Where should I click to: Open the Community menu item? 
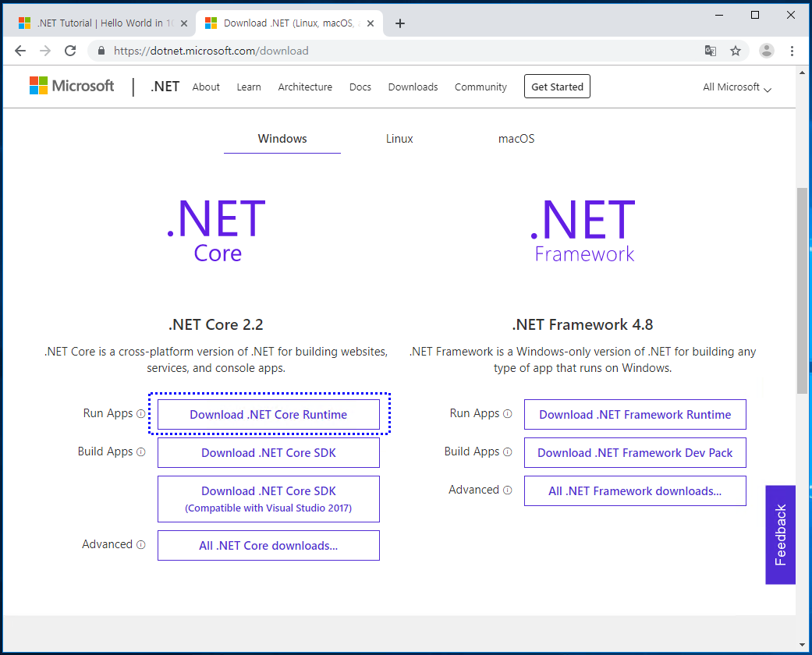(x=480, y=87)
